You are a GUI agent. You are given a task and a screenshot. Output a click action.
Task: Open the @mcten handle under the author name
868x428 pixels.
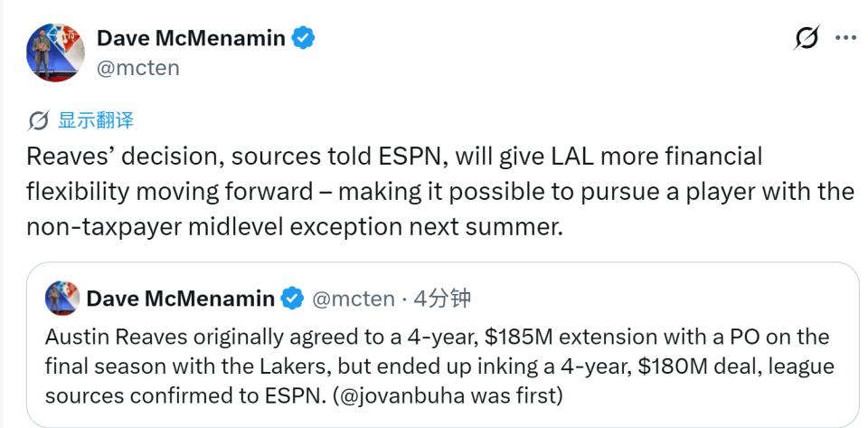click(x=138, y=68)
